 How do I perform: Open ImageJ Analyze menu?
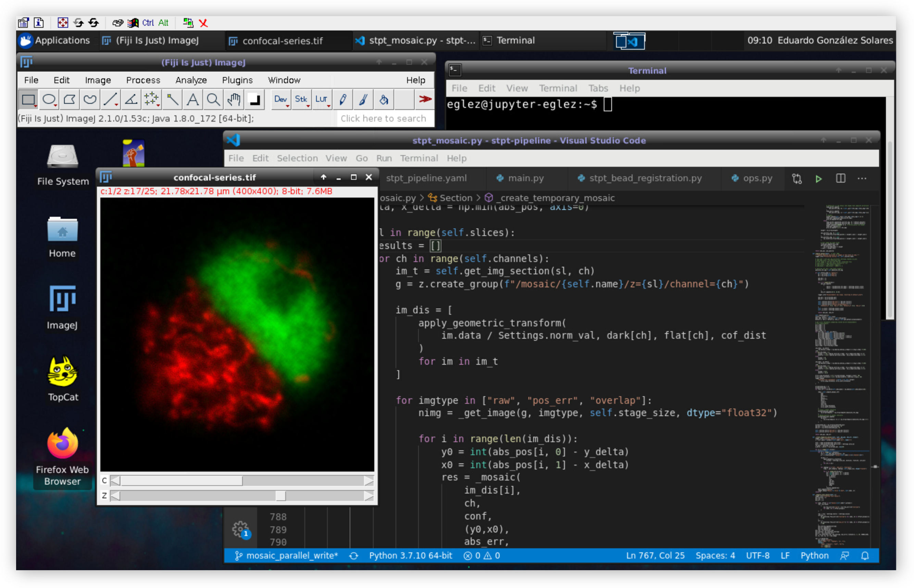(x=191, y=80)
